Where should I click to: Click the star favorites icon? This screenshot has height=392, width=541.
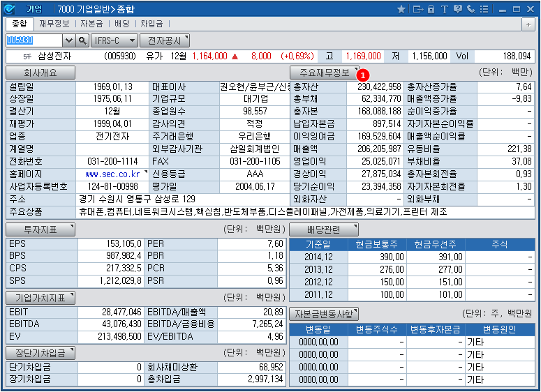coord(401,9)
